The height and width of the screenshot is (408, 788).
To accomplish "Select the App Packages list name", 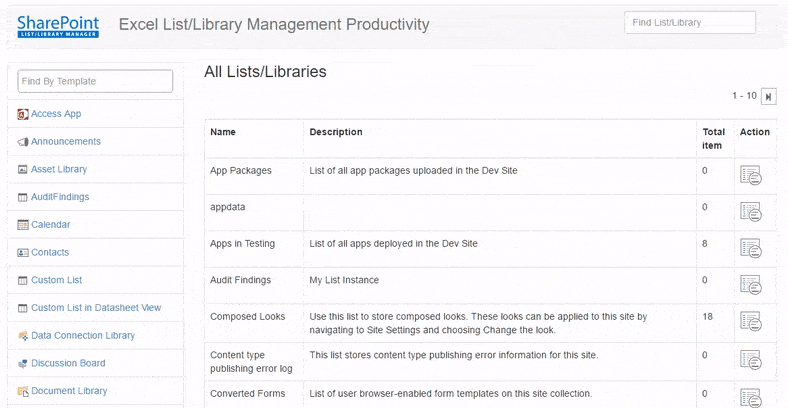I will click(241, 171).
